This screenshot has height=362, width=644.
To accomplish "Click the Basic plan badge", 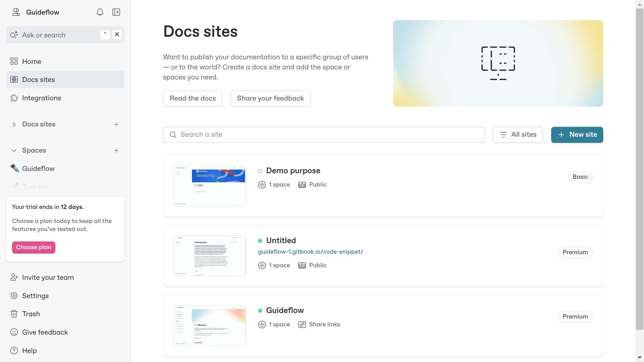I will point(580,177).
